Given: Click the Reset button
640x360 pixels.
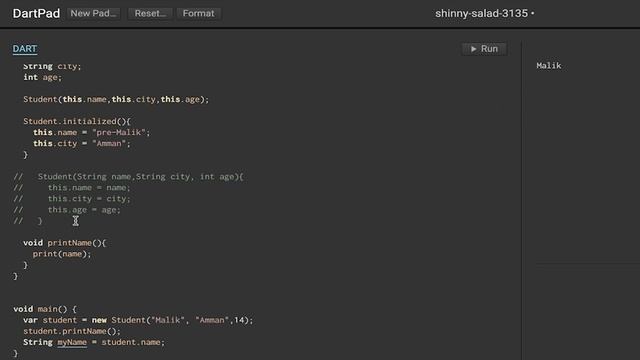Looking at the screenshot, I should (x=150, y=13).
